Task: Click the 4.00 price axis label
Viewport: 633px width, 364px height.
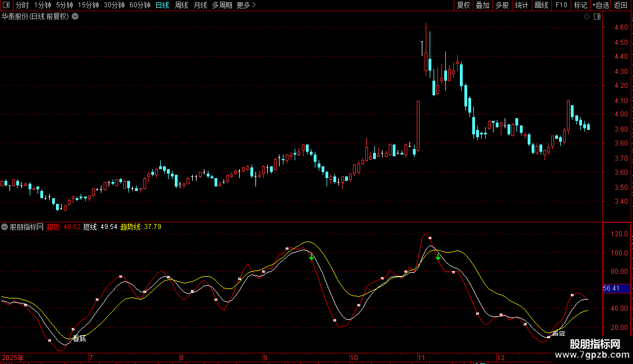Action: click(x=621, y=114)
